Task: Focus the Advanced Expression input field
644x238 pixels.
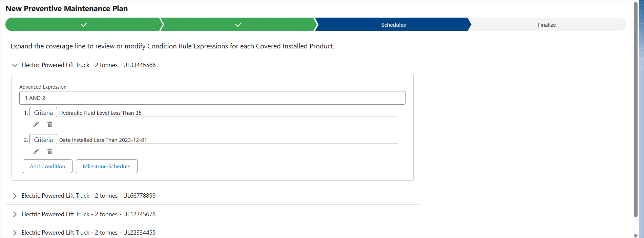Action: [212, 98]
